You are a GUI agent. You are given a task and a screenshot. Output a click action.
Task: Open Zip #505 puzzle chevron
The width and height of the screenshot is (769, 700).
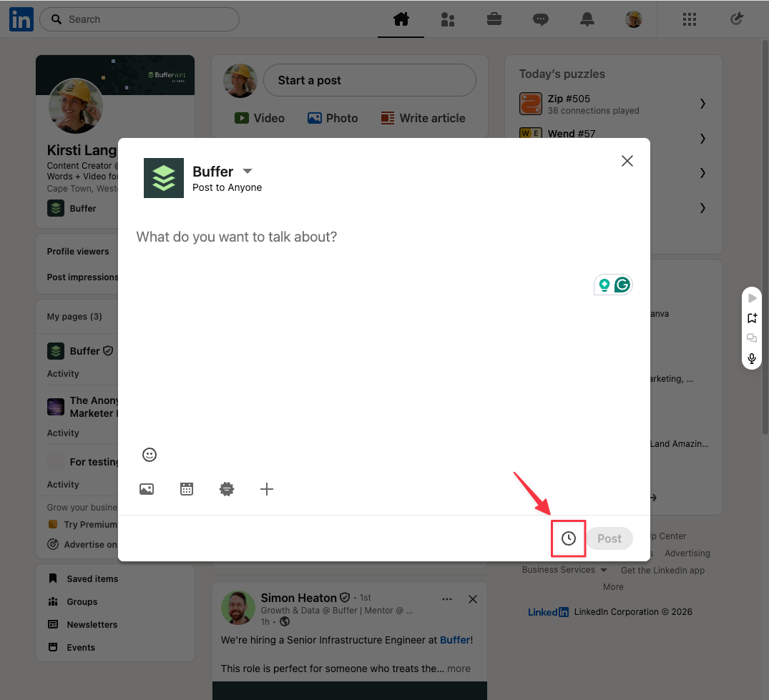[x=702, y=104]
